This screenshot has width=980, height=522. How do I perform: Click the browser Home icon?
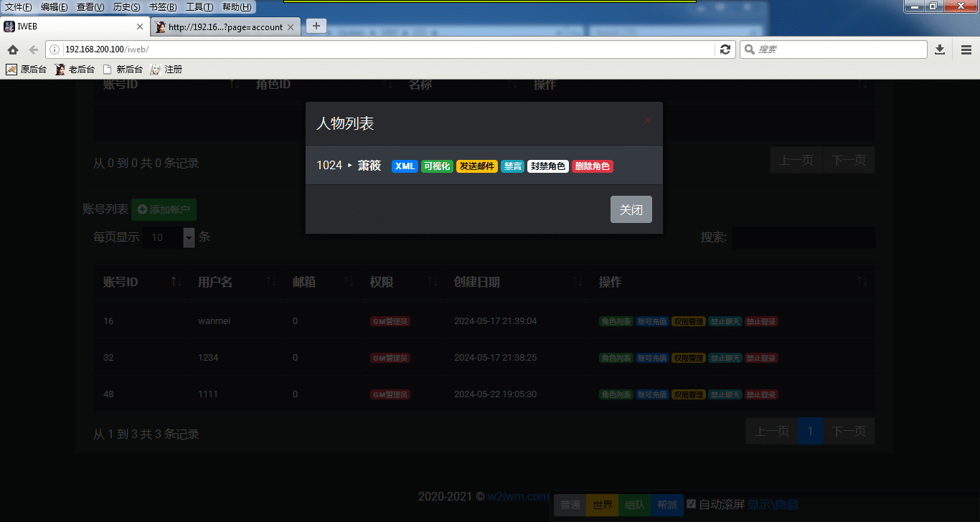tap(13, 49)
